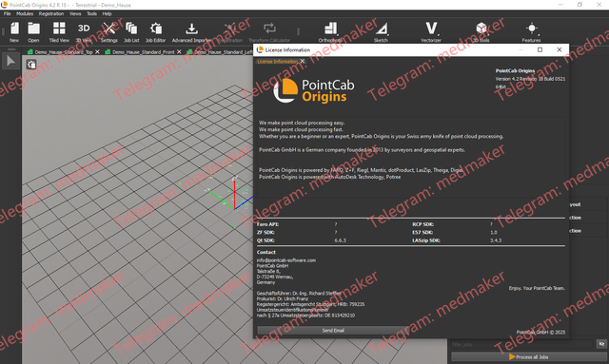Switch to Demo_Hause_Standard_Top tab
This screenshot has width=609, height=364.
pyautogui.click(x=64, y=51)
